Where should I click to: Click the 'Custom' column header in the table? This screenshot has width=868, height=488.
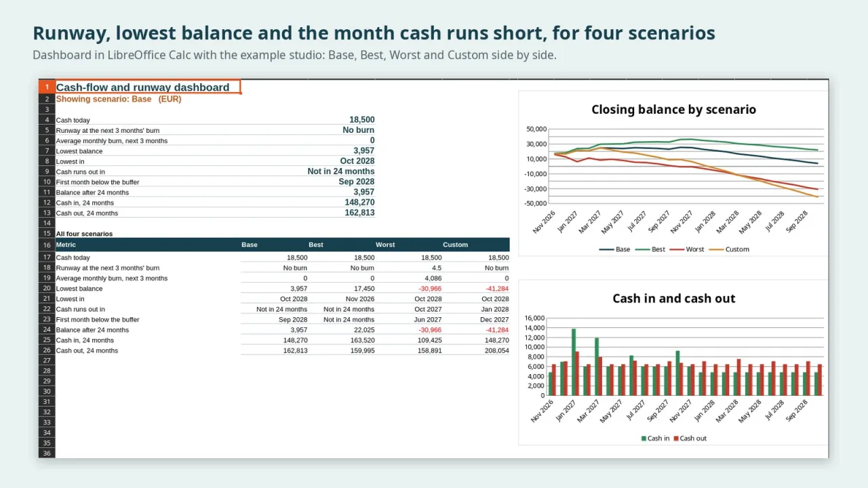click(x=456, y=245)
